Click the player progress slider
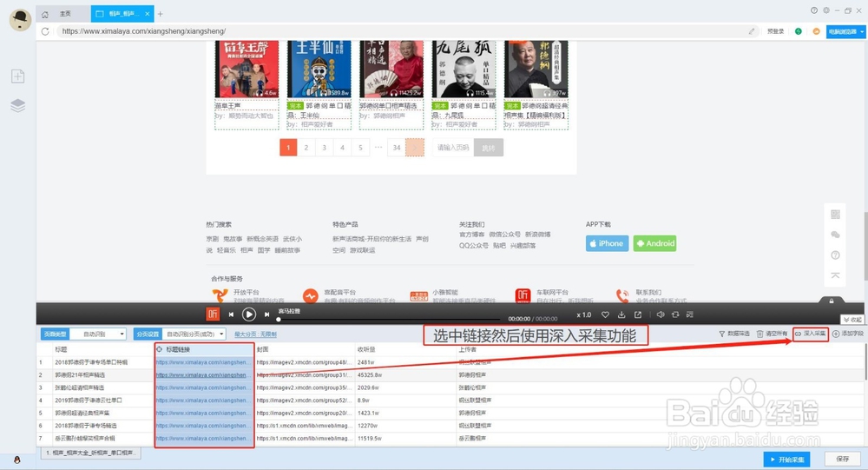 (389, 319)
